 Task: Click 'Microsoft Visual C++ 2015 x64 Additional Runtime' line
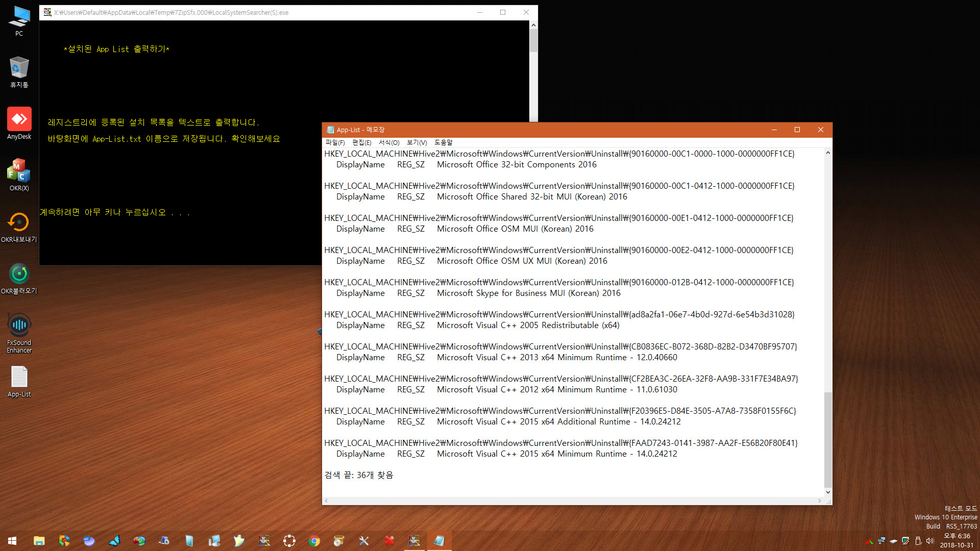[x=559, y=422]
